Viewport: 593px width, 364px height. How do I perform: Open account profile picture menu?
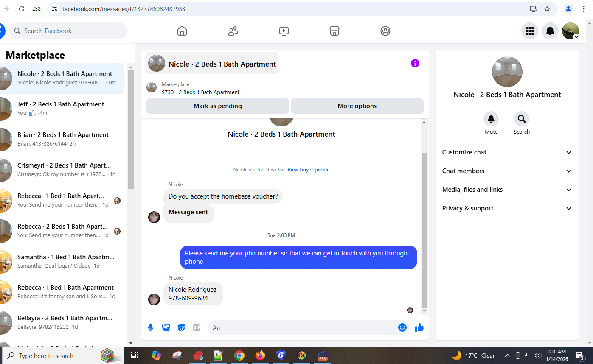coord(571,31)
